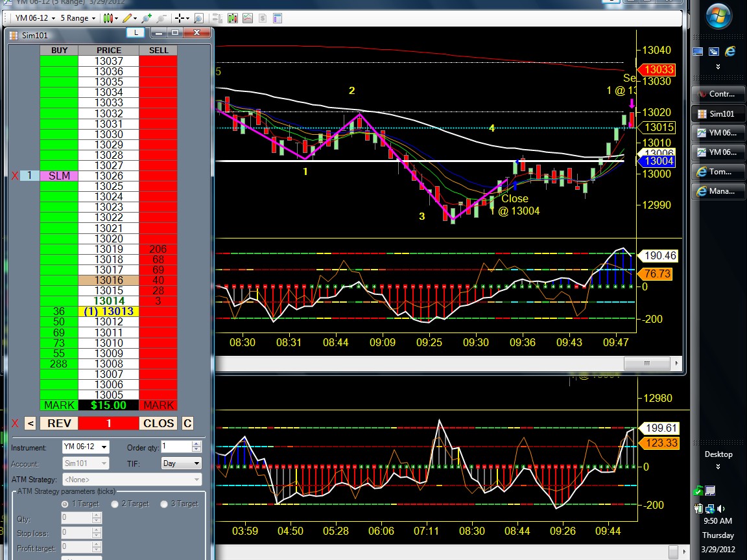Click the Order qty input field
Viewport: 747px width, 560px height.
(x=176, y=447)
